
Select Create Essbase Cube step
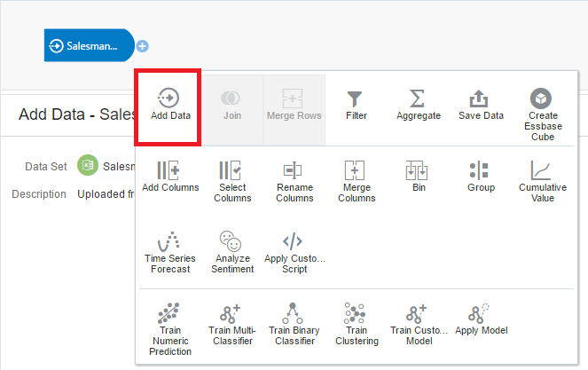(x=542, y=114)
